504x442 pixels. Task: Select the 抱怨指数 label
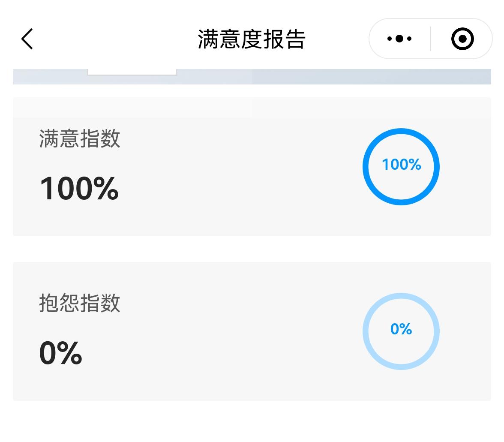pos(80,304)
